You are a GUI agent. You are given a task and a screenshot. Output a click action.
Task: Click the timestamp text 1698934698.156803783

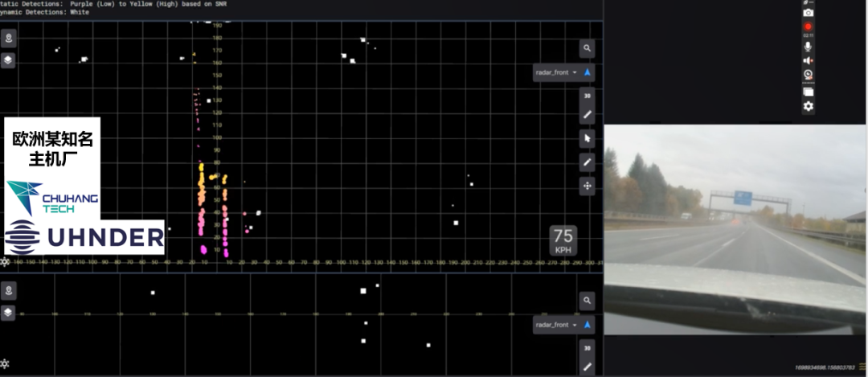[824, 367]
